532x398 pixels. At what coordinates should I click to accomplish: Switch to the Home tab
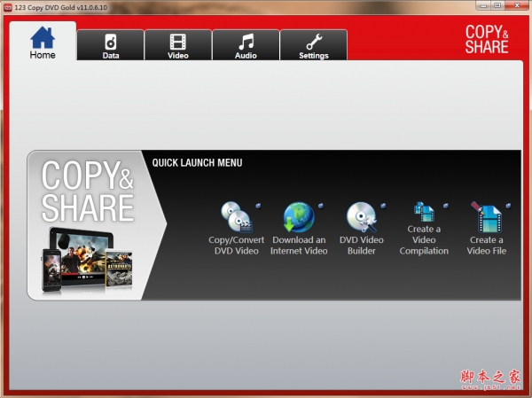43,42
